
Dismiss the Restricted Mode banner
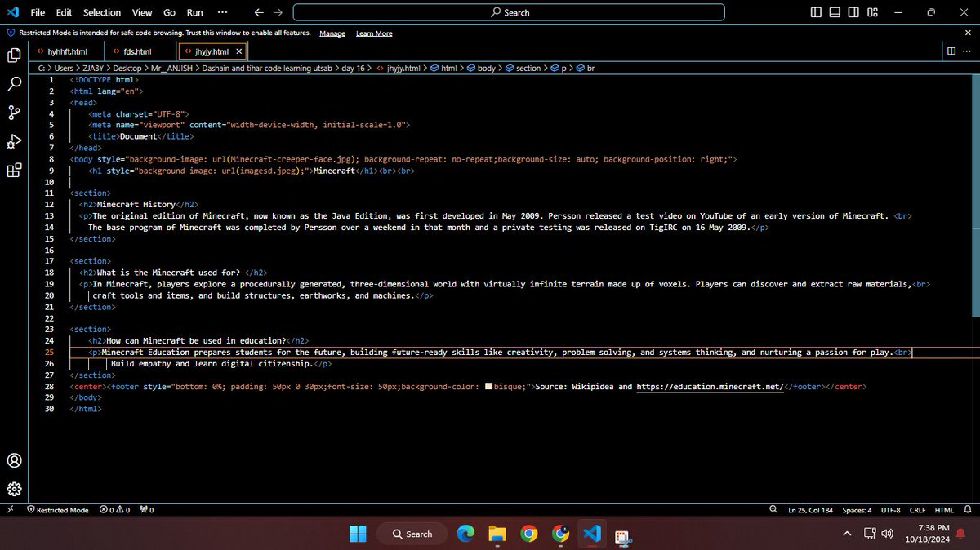coord(969,33)
